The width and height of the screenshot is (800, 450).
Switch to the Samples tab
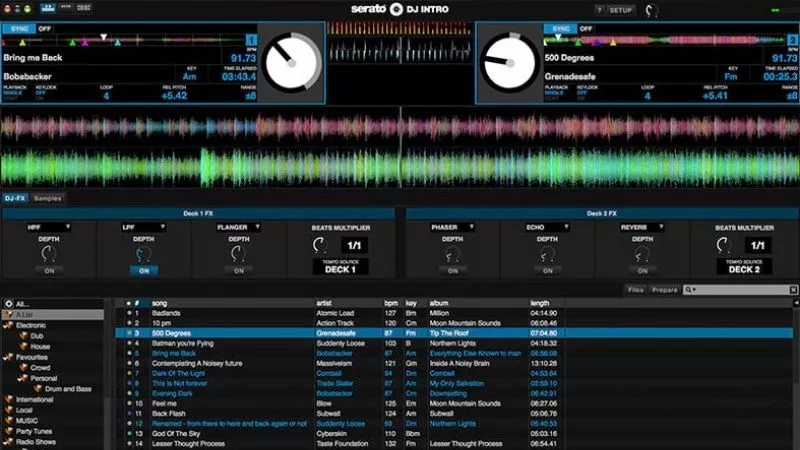[47, 198]
